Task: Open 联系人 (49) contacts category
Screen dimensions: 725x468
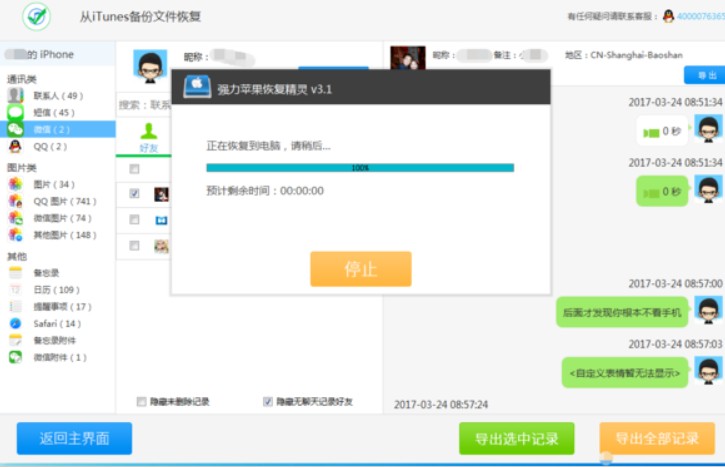Action: click(x=57, y=96)
